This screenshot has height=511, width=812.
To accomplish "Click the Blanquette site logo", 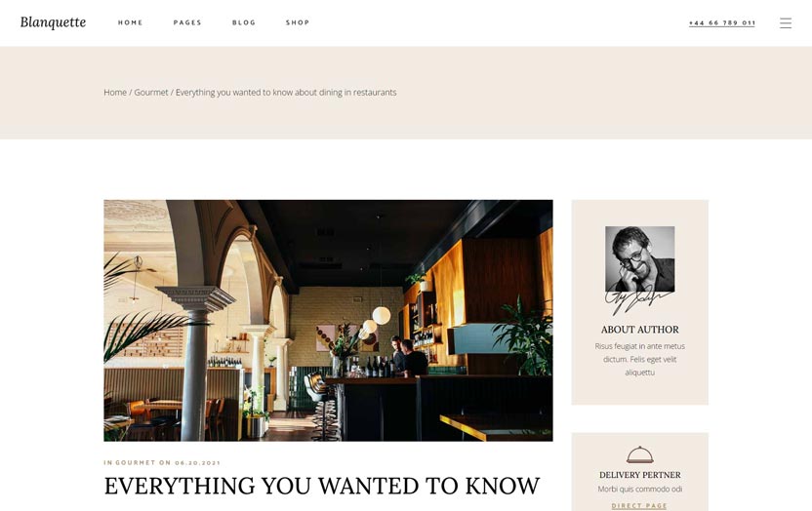I will (53, 22).
